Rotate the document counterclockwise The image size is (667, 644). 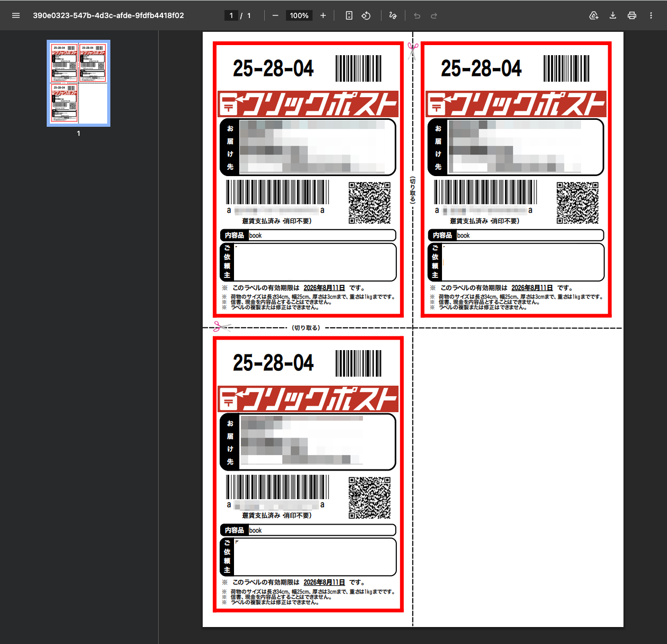tap(366, 15)
